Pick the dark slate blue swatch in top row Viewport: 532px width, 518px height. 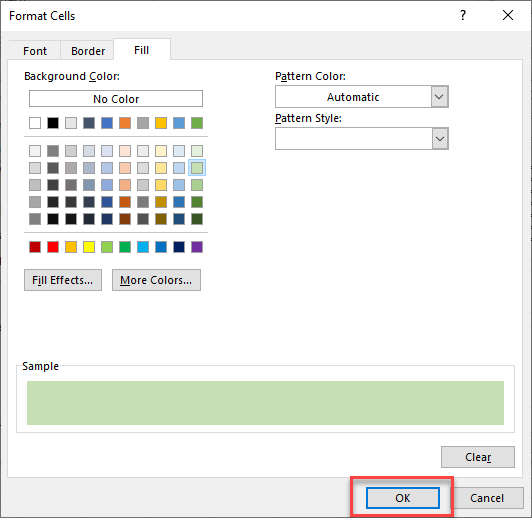click(89, 123)
